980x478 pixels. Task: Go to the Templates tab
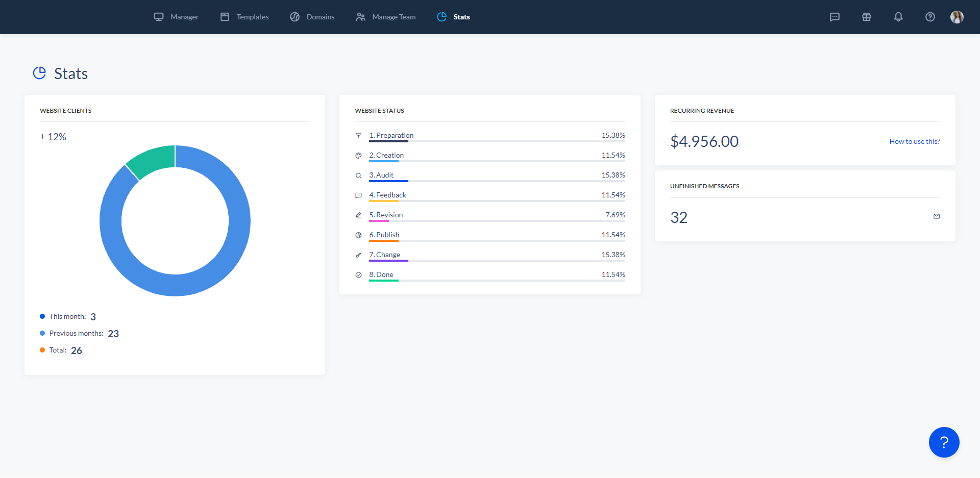[244, 17]
